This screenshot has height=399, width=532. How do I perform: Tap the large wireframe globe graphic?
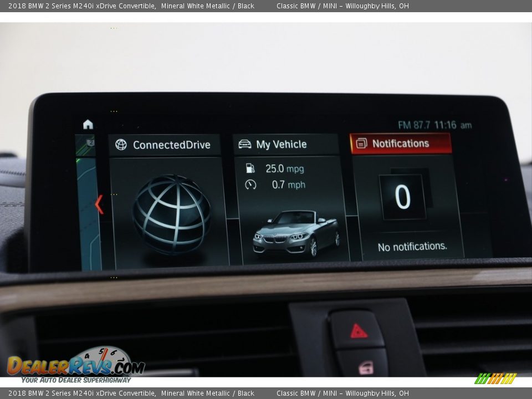(171, 214)
